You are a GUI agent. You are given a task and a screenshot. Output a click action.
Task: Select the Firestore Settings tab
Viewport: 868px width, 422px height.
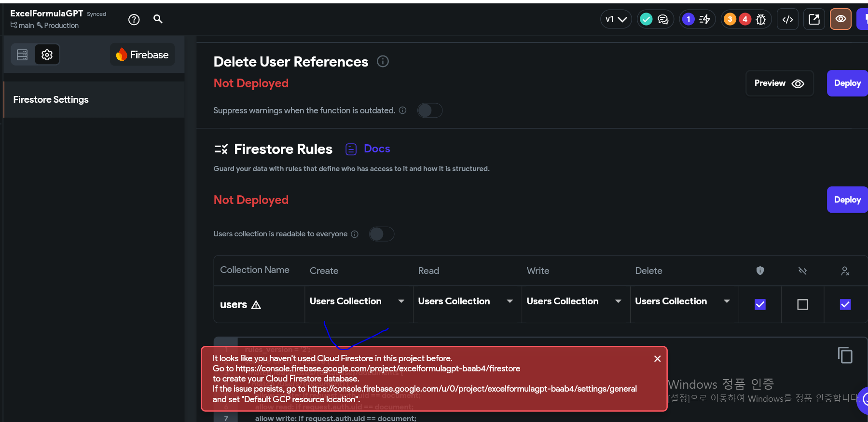94,99
